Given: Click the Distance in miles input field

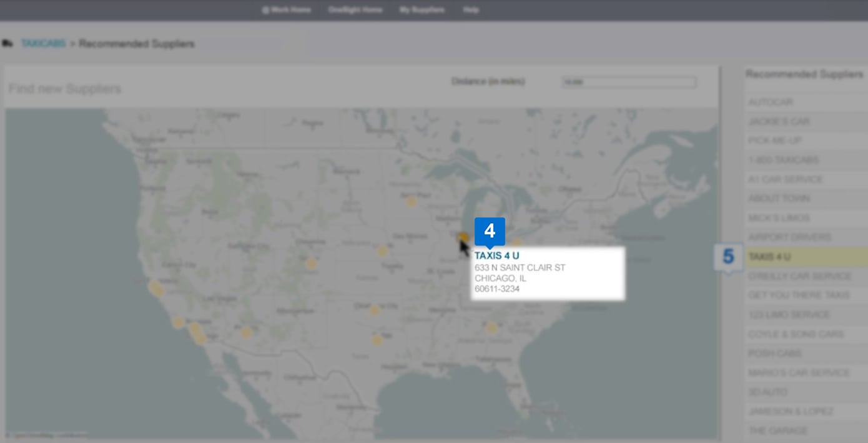Looking at the screenshot, I should click(x=629, y=82).
